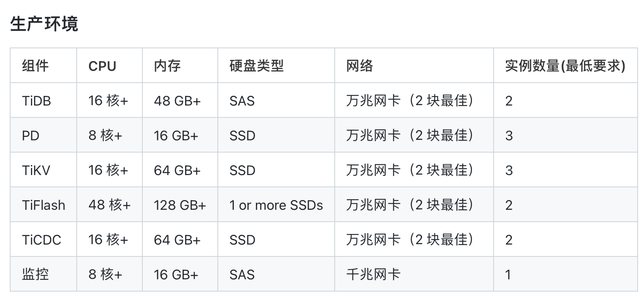Image resolution: width=644 pixels, height=295 pixels.
Task: Click the 千兆网卡 network cell
Action: coord(373,275)
